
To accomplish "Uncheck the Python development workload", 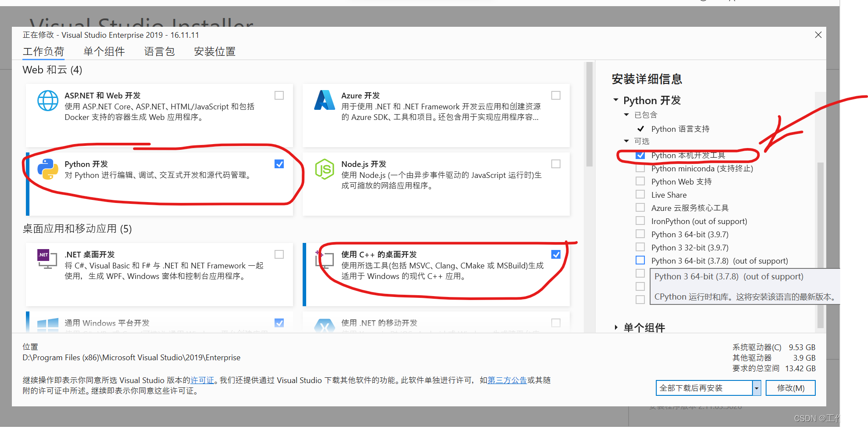I will (x=279, y=164).
